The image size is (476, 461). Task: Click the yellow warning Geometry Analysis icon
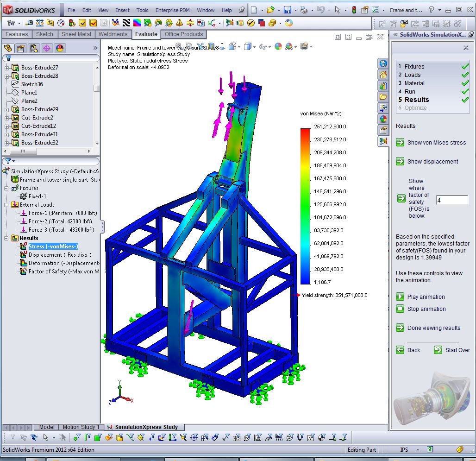point(179,23)
